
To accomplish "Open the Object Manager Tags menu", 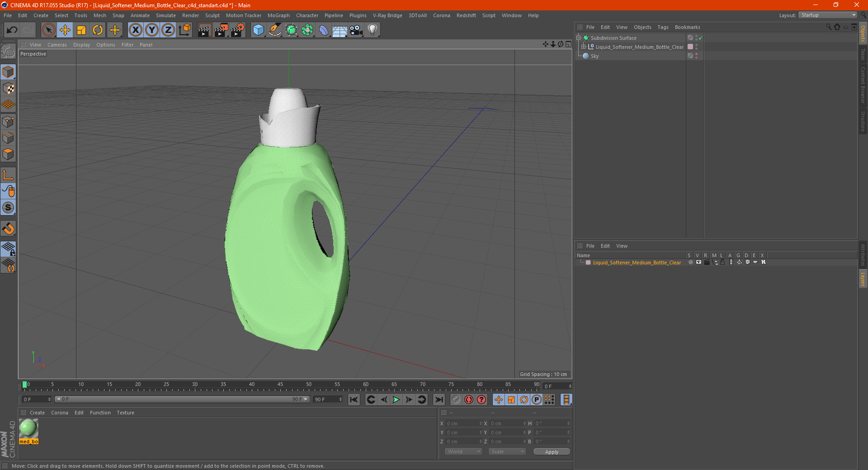I will point(663,27).
